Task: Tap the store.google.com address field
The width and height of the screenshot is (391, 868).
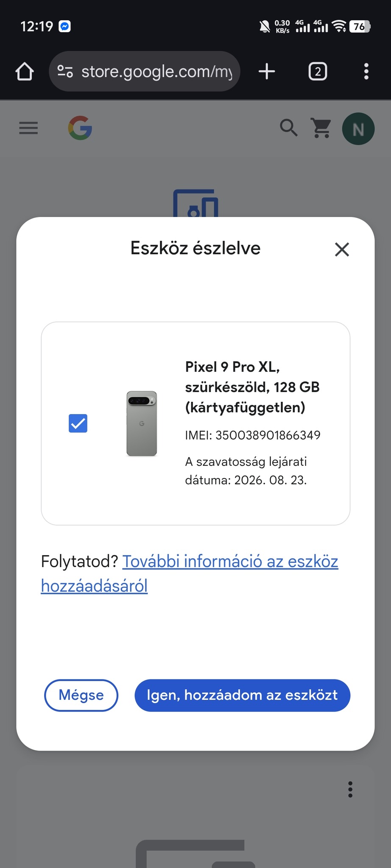Action: (156, 71)
